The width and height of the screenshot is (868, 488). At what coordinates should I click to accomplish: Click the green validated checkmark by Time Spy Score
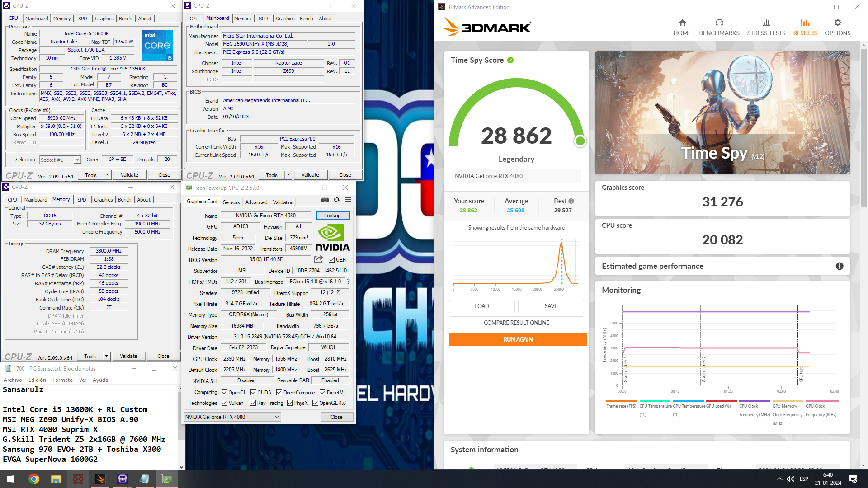510,60
